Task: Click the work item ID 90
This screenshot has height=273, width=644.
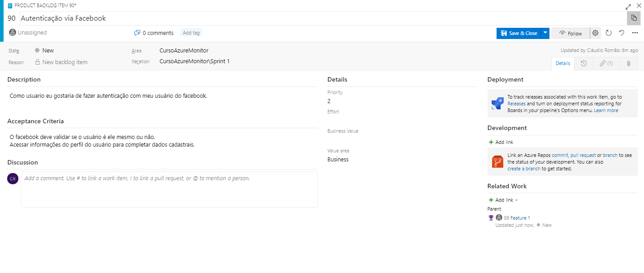Action: pyautogui.click(x=12, y=18)
